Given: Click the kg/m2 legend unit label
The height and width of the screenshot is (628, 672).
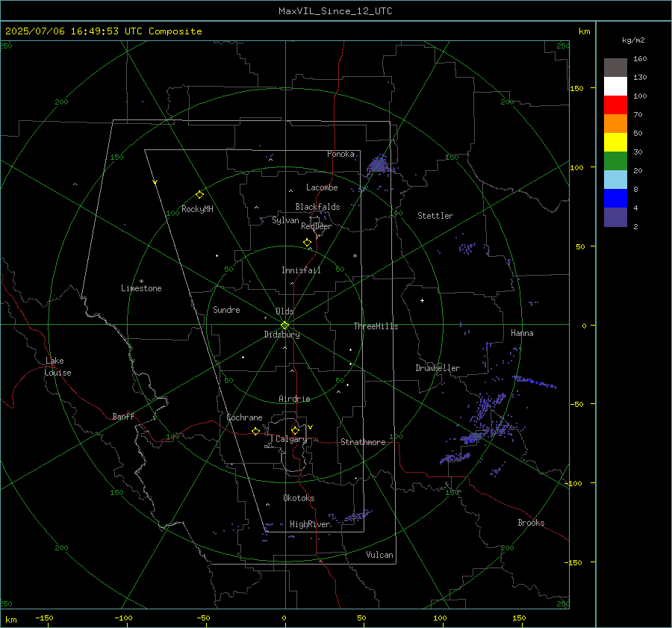Looking at the screenshot, I should (x=633, y=40).
